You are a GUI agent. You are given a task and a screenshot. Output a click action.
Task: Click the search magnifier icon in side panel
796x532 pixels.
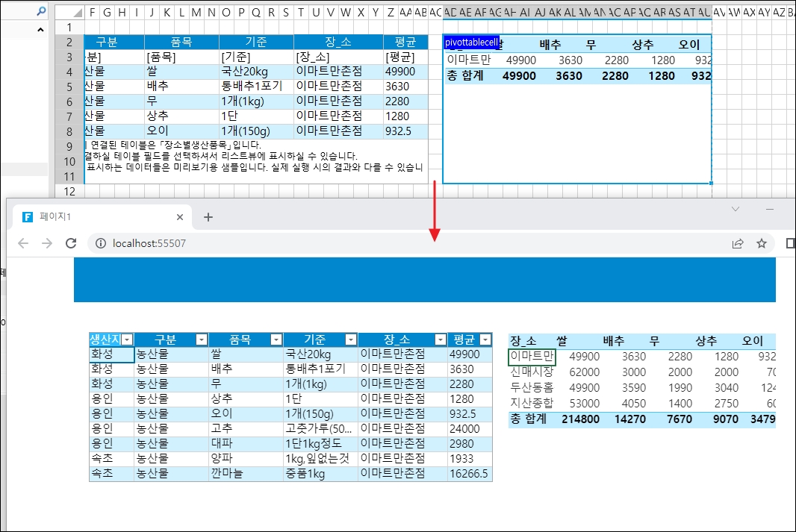(42, 11)
